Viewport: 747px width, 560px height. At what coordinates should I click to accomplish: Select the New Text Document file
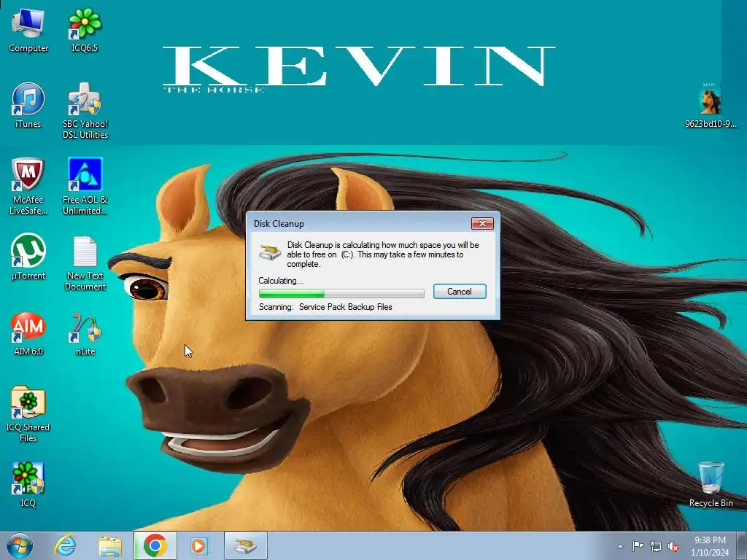tap(85, 262)
